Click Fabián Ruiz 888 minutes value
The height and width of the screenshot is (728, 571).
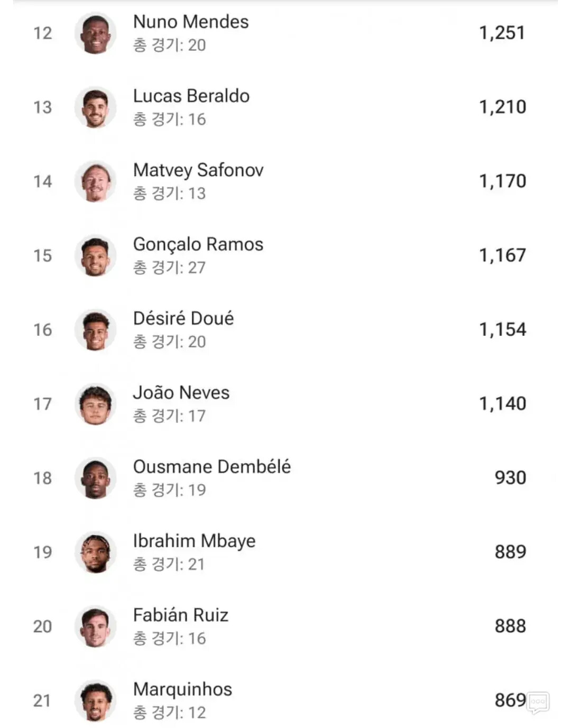click(x=510, y=626)
